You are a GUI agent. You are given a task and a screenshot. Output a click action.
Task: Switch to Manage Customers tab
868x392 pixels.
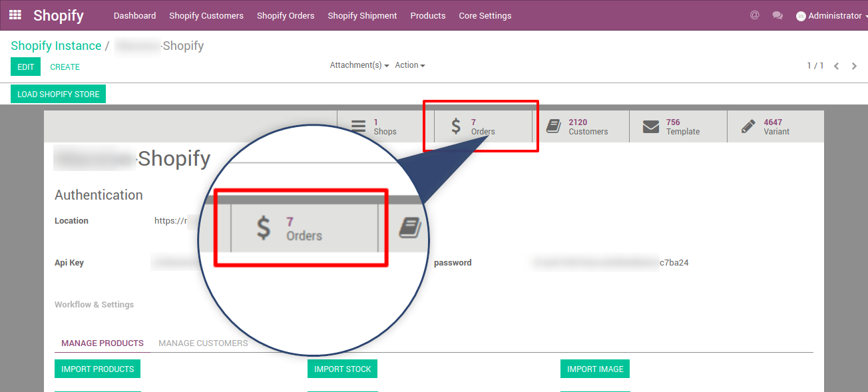(203, 343)
